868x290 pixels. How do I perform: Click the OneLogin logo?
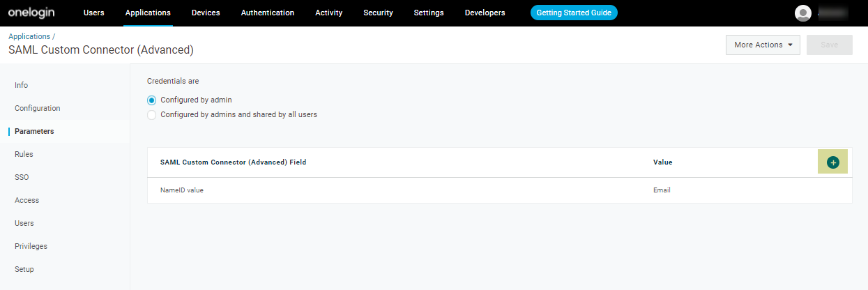tap(32, 13)
